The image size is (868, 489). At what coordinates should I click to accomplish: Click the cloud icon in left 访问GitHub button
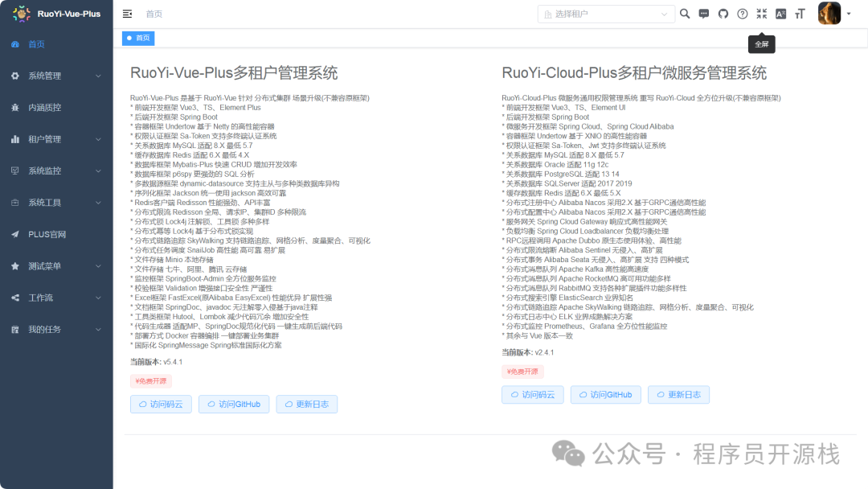[211, 405]
